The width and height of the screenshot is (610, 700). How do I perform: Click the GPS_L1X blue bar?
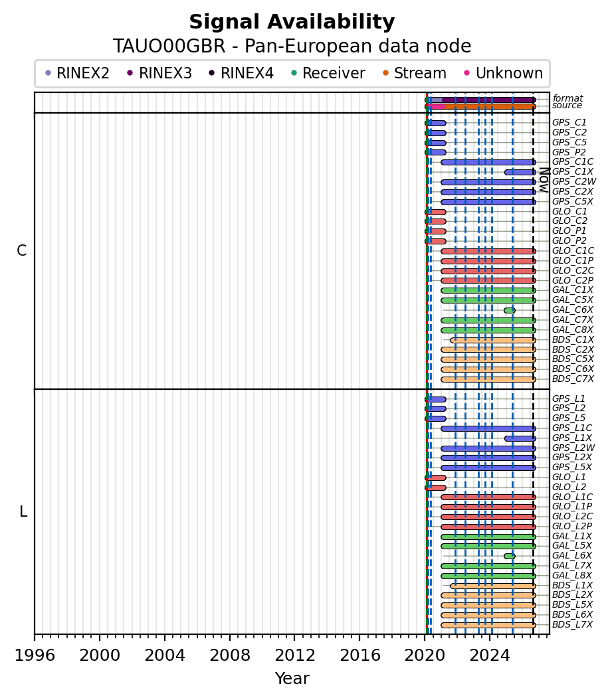520,439
